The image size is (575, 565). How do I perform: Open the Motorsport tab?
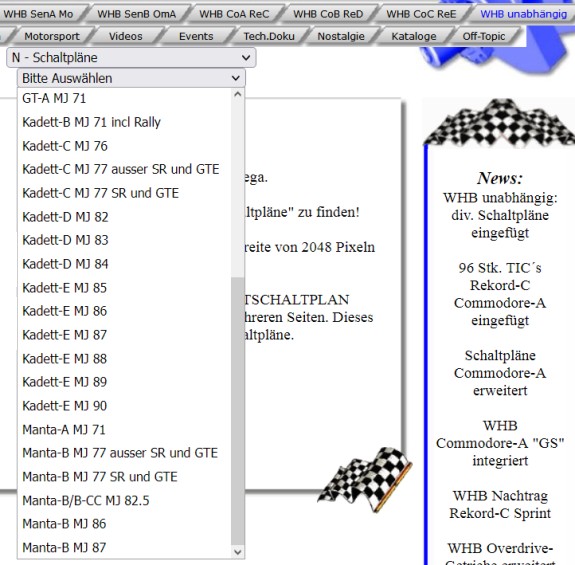[x=52, y=36]
